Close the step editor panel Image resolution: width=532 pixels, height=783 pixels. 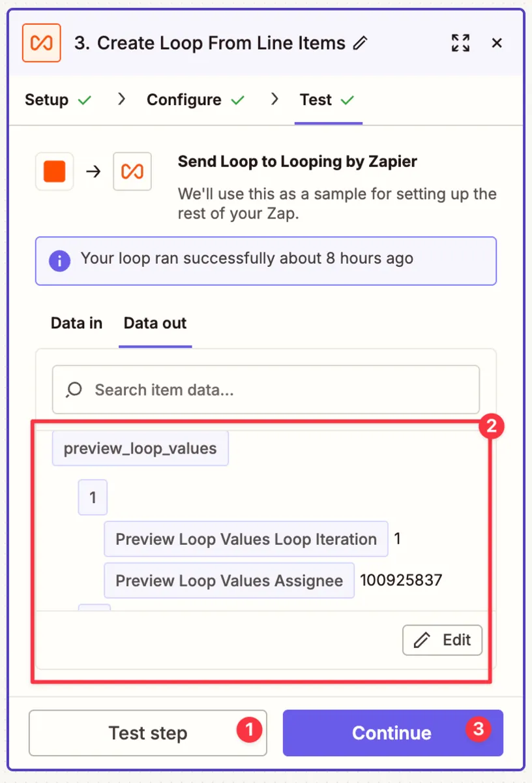tap(497, 43)
